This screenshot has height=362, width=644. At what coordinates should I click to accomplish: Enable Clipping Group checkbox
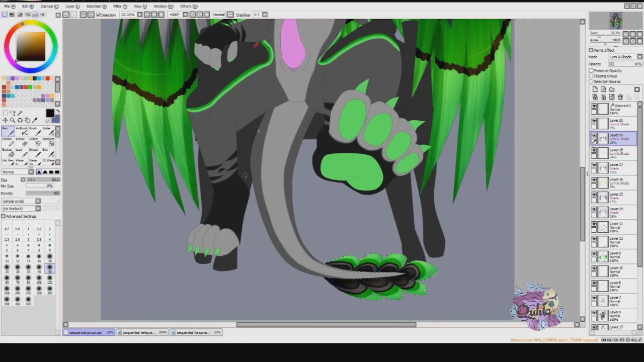click(x=591, y=76)
